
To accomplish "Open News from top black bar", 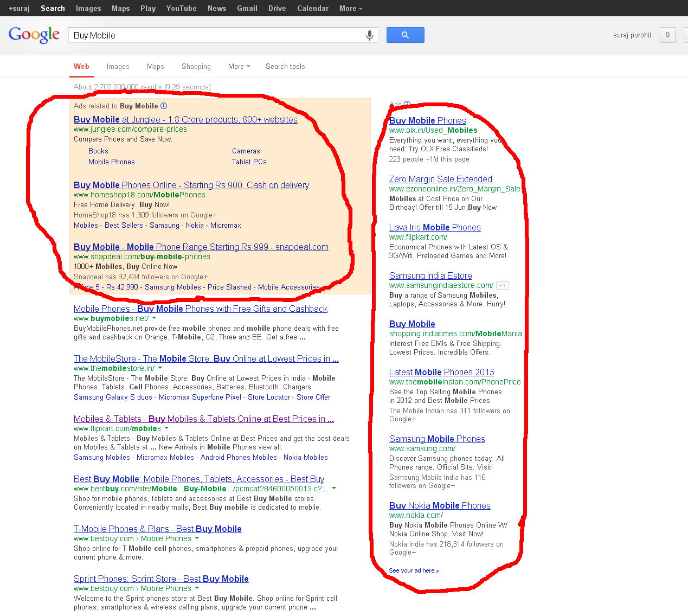I will click(217, 8).
